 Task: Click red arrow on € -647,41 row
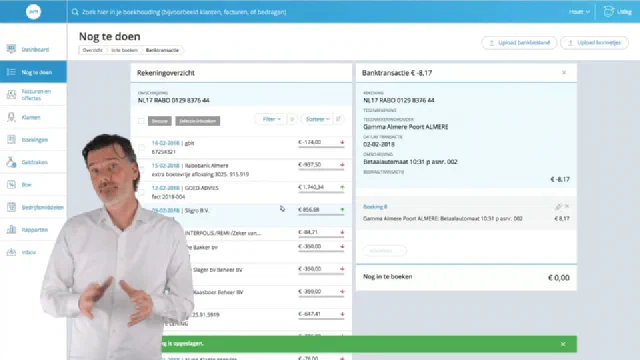tap(342, 314)
